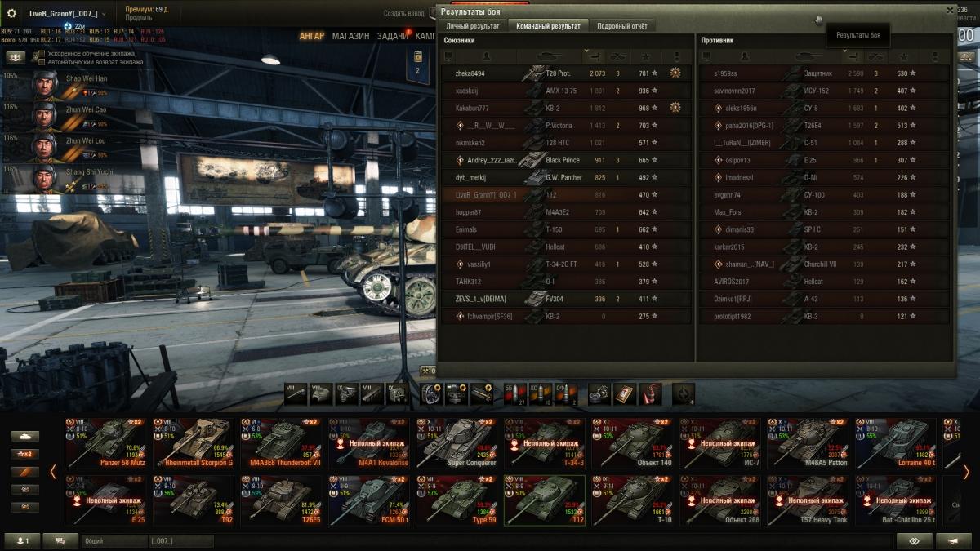Select crew member Shao Wei Han

(72, 87)
